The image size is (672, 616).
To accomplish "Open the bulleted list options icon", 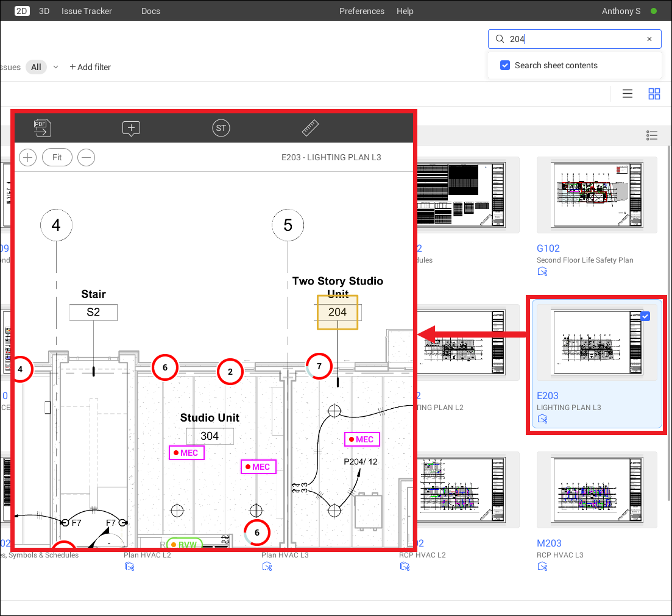I will 652,135.
